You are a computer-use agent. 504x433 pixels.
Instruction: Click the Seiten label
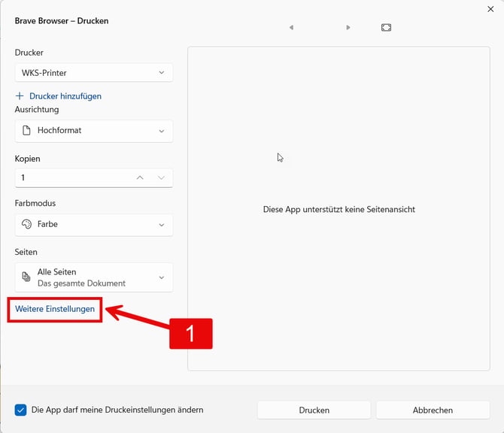coord(26,252)
